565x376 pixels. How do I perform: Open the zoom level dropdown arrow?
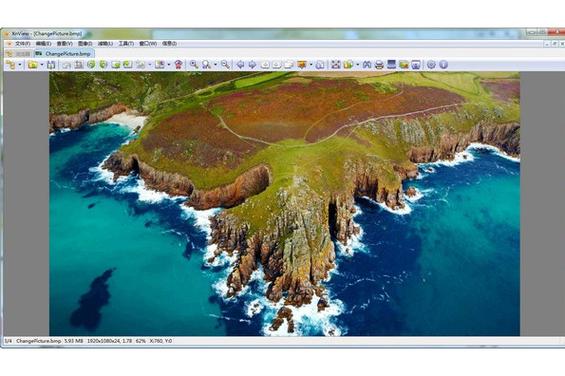(215, 65)
